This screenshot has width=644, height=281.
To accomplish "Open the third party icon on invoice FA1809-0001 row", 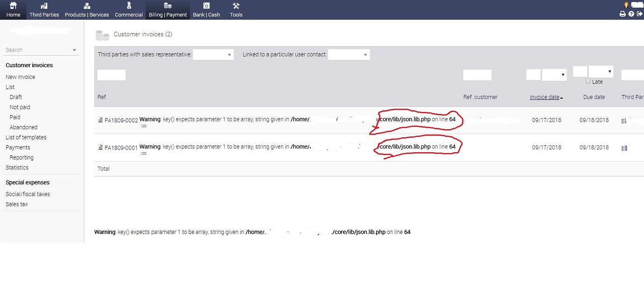I will [x=624, y=148].
